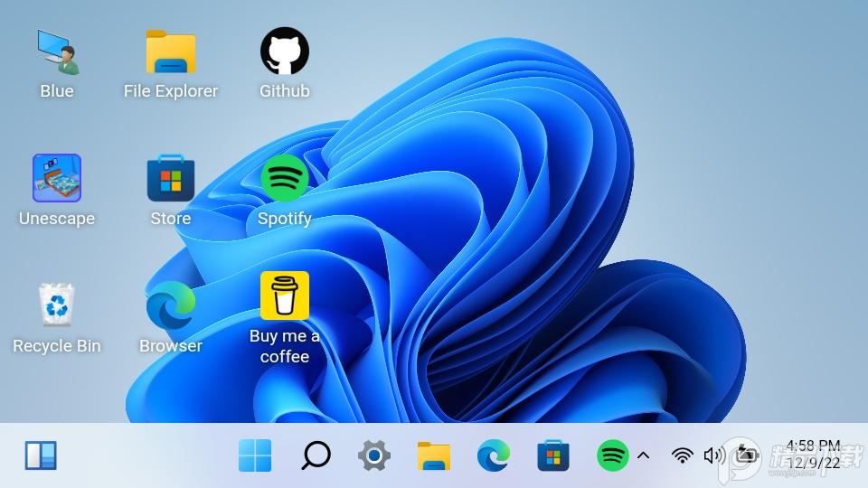Click the Buy me a coffee icon
868x488 pixels.
point(285,296)
